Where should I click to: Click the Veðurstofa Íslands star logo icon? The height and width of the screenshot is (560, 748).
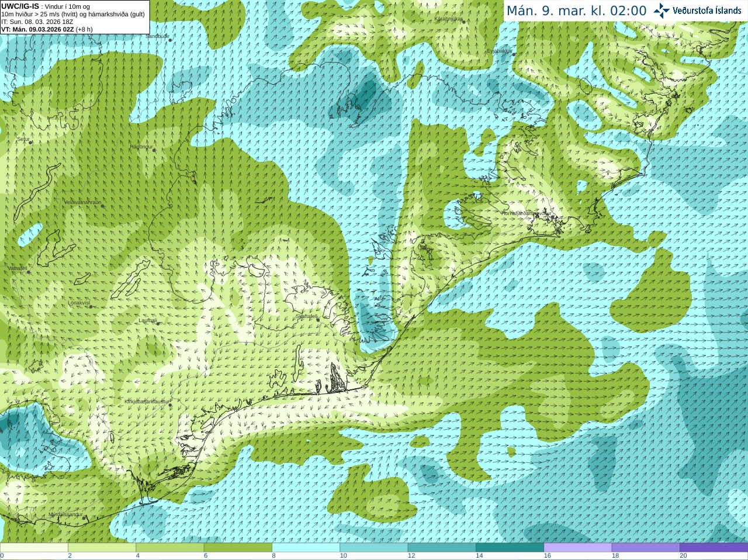tap(662, 11)
